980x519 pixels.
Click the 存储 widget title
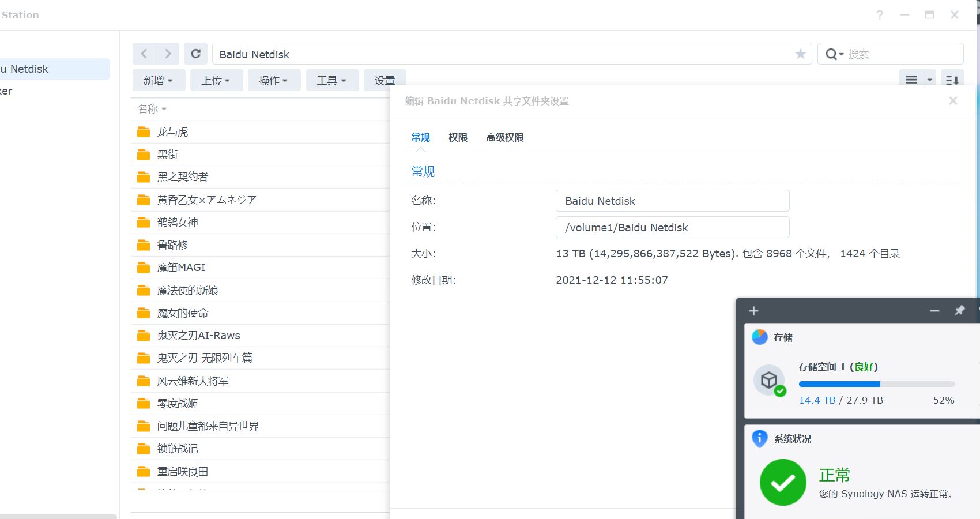point(783,337)
